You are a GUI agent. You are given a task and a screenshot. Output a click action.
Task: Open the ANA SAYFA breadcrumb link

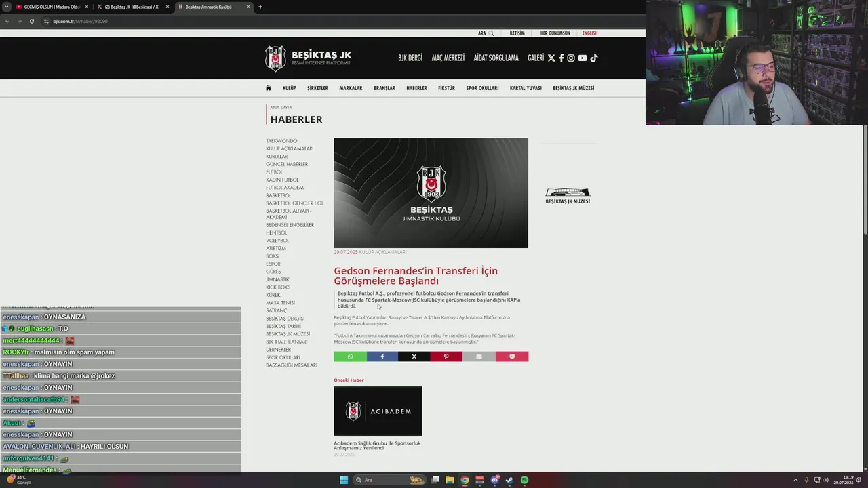281,108
